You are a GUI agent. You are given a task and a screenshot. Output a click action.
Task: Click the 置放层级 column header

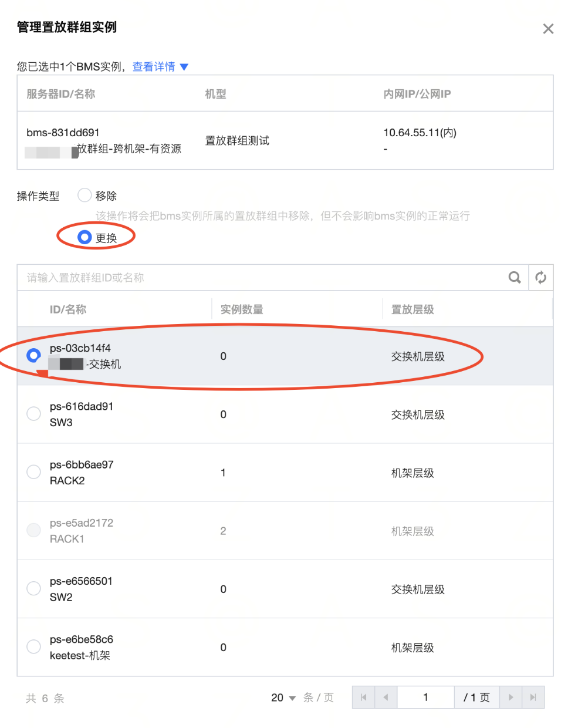[413, 309]
